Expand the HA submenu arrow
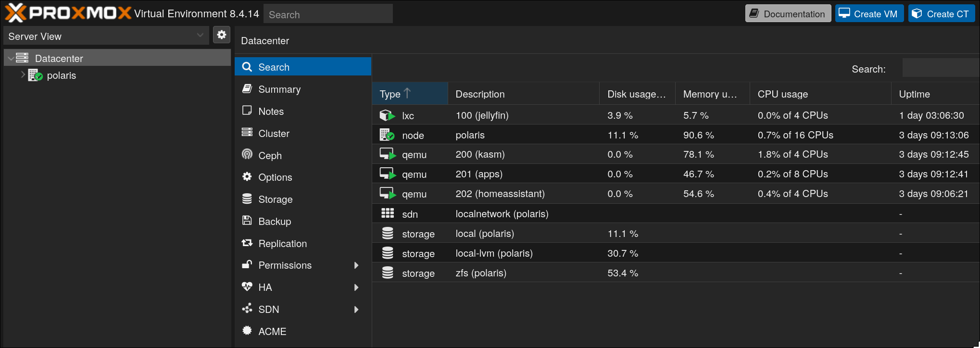 click(x=356, y=287)
